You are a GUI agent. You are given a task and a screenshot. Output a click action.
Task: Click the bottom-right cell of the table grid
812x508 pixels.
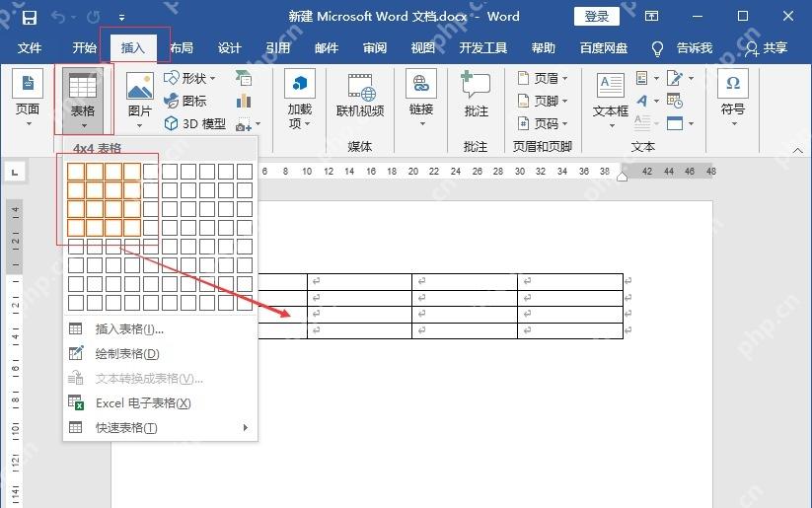coord(245,303)
